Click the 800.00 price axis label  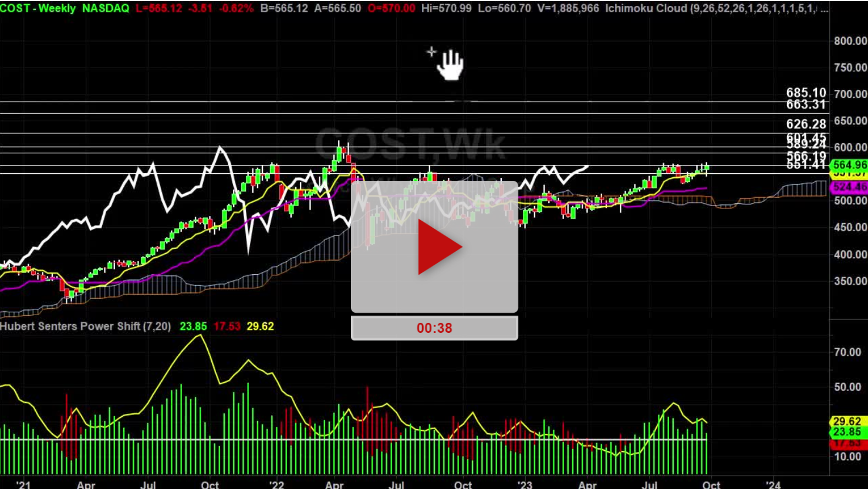[x=850, y=41]
